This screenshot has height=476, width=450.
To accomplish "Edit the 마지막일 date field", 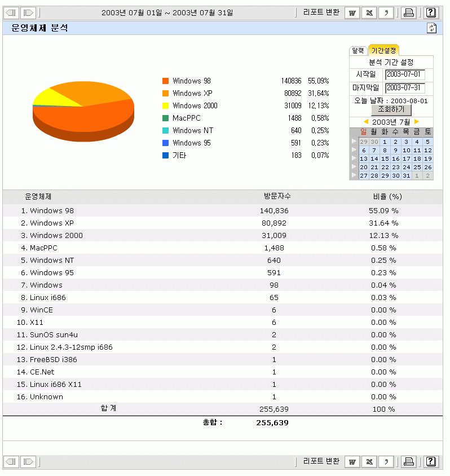I will (x=405, y=88).
